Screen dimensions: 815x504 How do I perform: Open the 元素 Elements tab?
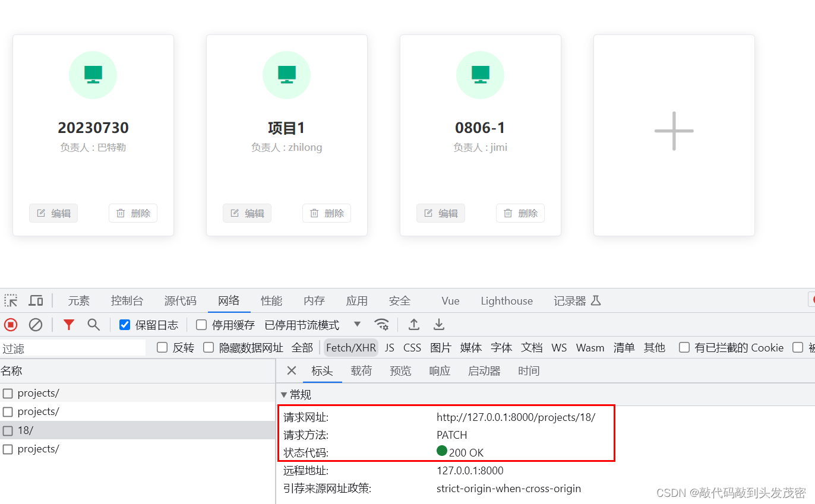pyautogui.click(x=78, y=301)
